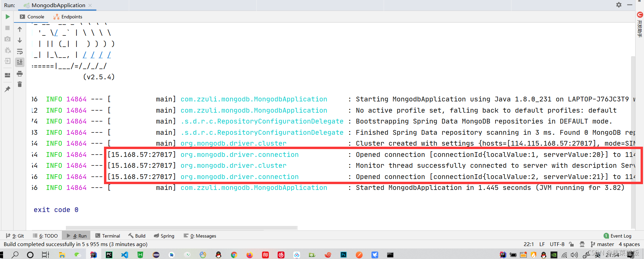Image resolution: width=644 pixels, height=259 pixels.
Task: Open WeChat from the taskbar
Action: point(78,255)
